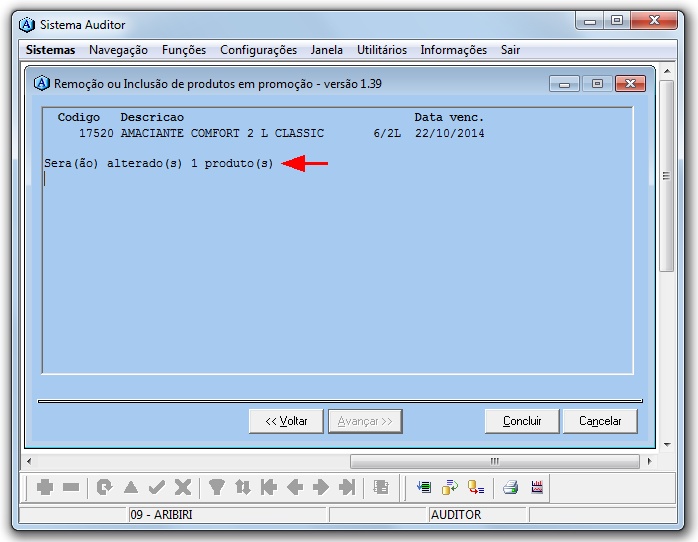Screen dimensions: 698x542
Task: Open the Configurações menu
Action: click(258, 50)
